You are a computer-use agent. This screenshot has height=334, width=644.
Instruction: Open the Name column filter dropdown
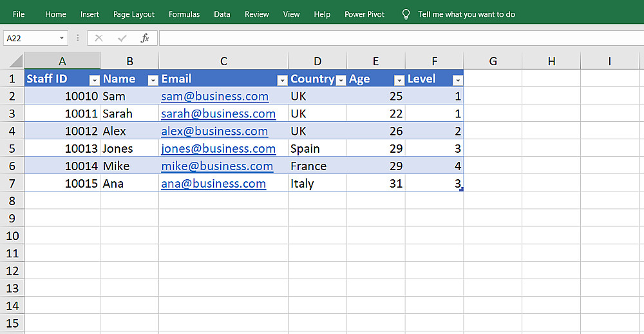pyautogui.click(x=153, y=80)
